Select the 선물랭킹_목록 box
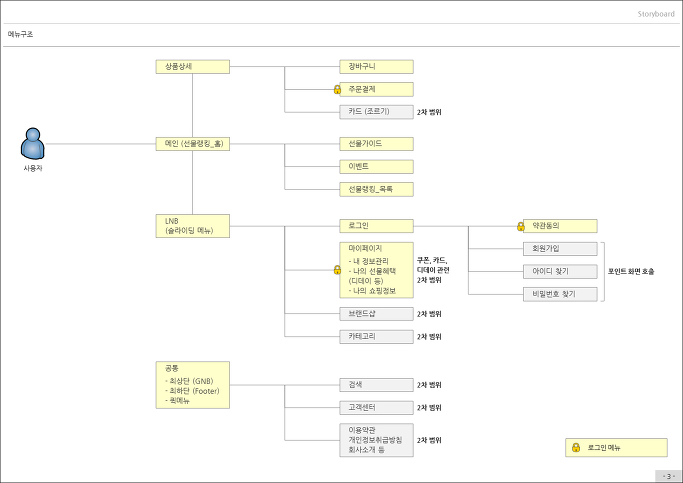This screenshot has width=683, height=483. pos(376,189)
